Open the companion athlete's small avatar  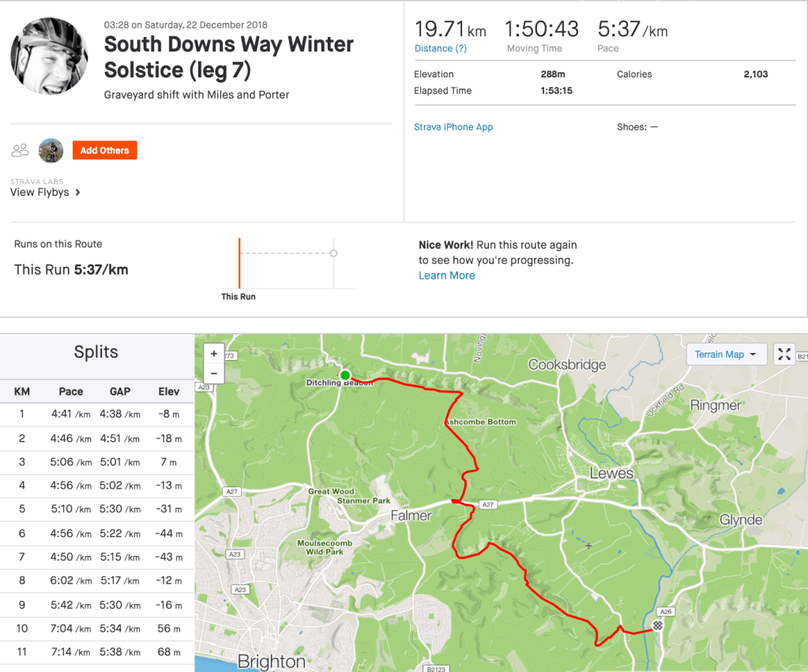click(x=51, y=150)
